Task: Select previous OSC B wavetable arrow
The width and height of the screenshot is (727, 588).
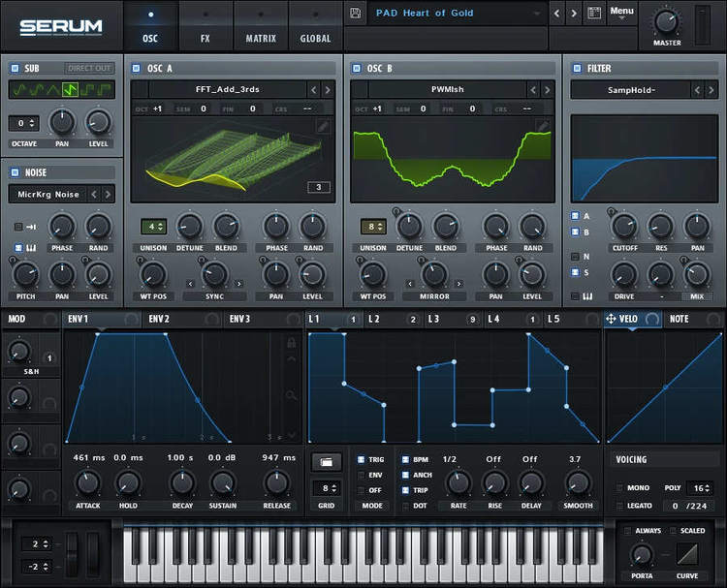Action: [533, 90]
